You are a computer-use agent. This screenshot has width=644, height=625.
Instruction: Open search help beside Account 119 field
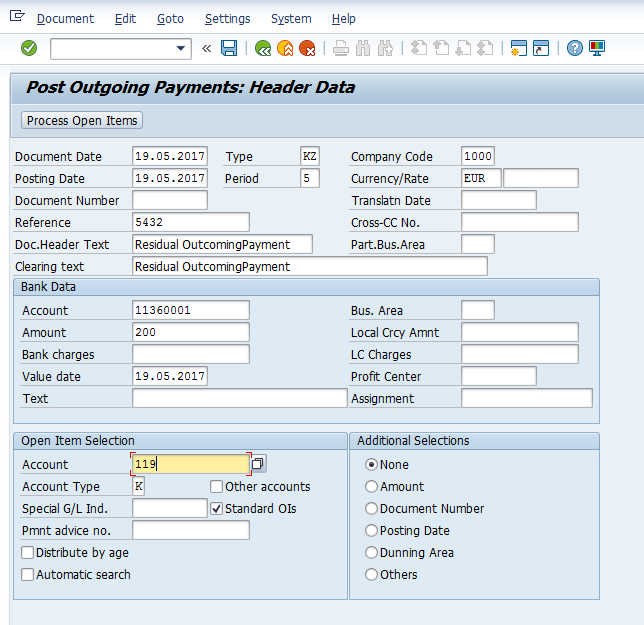[258, 464]
